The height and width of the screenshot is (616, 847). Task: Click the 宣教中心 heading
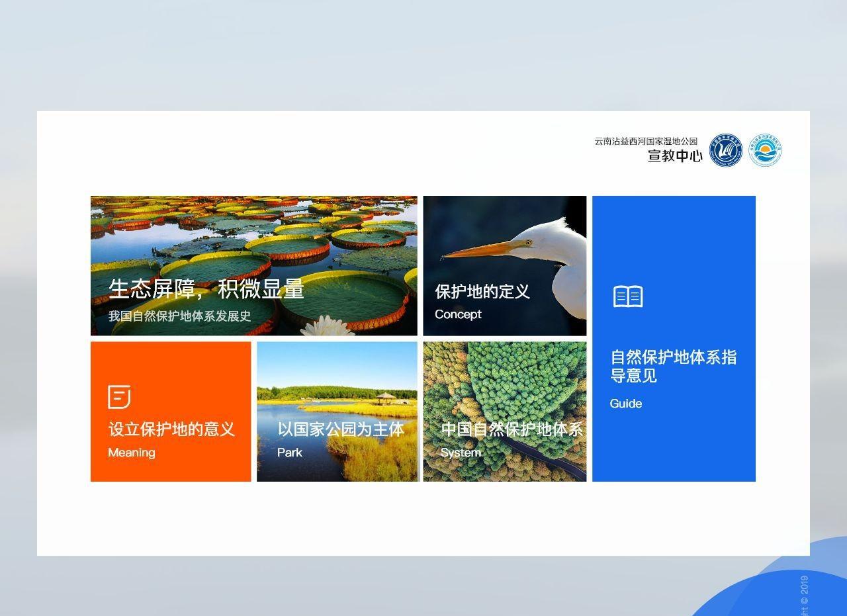coord(675,156)
